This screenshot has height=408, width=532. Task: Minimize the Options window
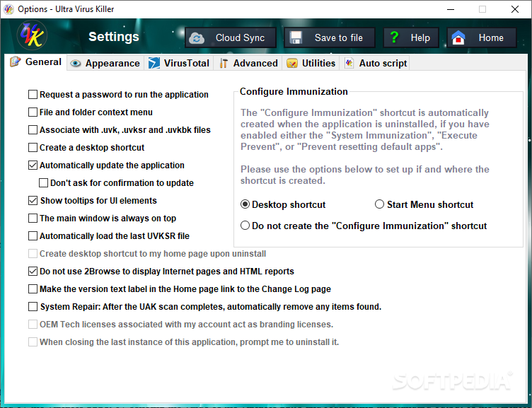(x=451, y=9)
